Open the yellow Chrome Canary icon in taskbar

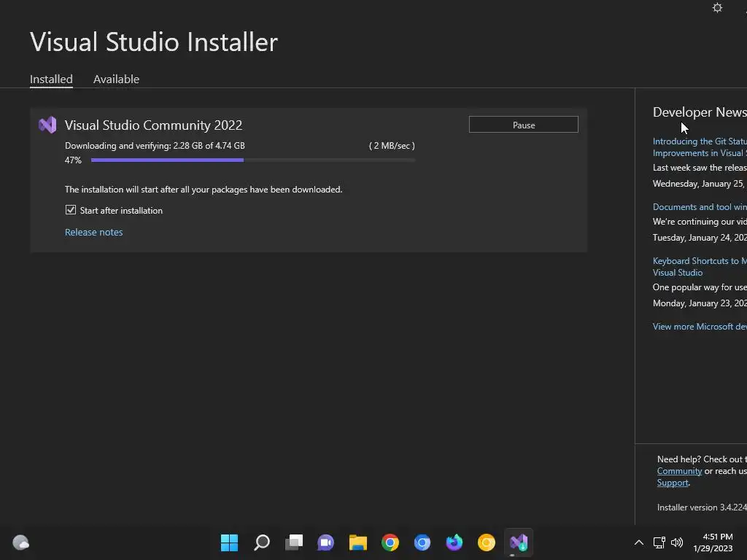point(487,542)
